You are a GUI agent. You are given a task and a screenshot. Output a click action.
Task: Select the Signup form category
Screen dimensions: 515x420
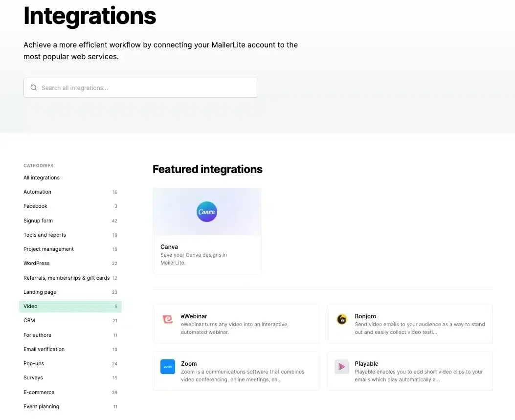coord(70,221)
